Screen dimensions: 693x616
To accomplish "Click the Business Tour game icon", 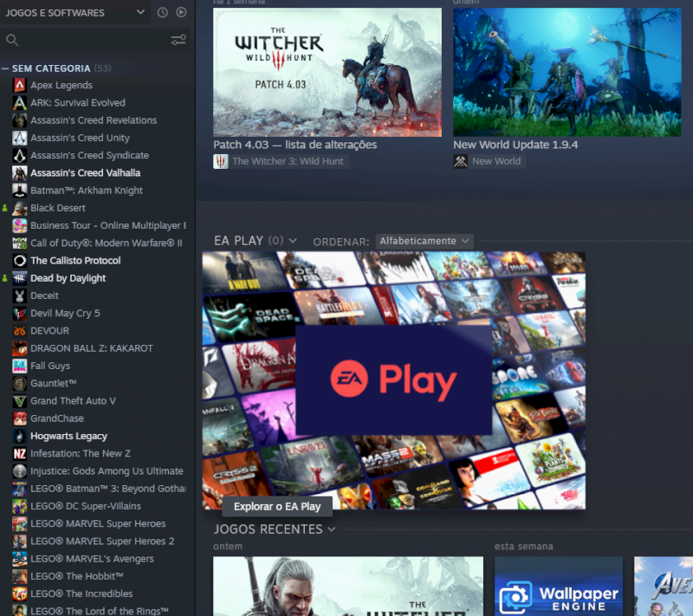I will (19, 225).
